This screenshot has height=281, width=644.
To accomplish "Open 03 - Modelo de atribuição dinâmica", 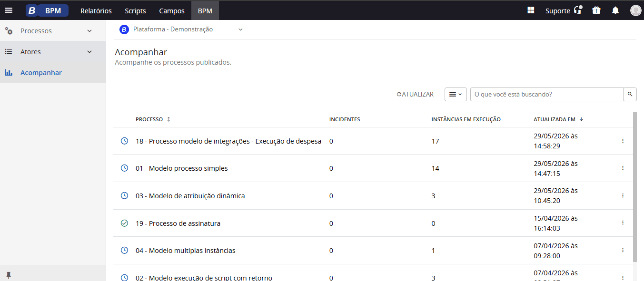I will tap(190, 196).
